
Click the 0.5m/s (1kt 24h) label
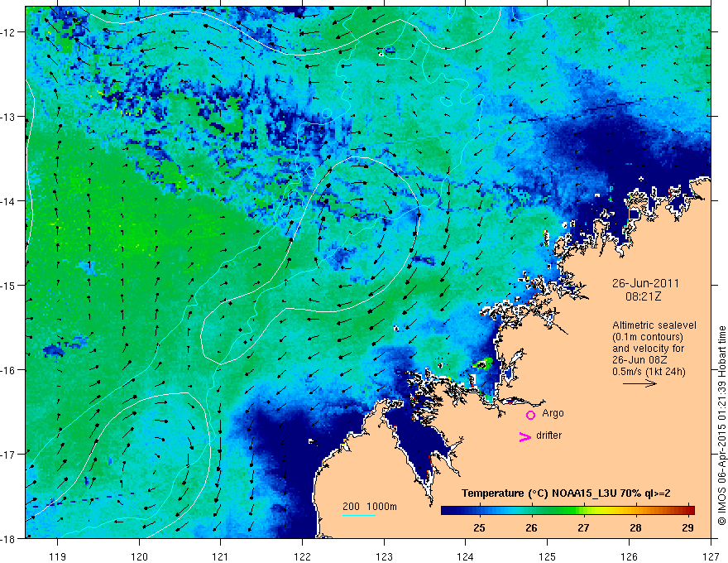coord(649,372)
